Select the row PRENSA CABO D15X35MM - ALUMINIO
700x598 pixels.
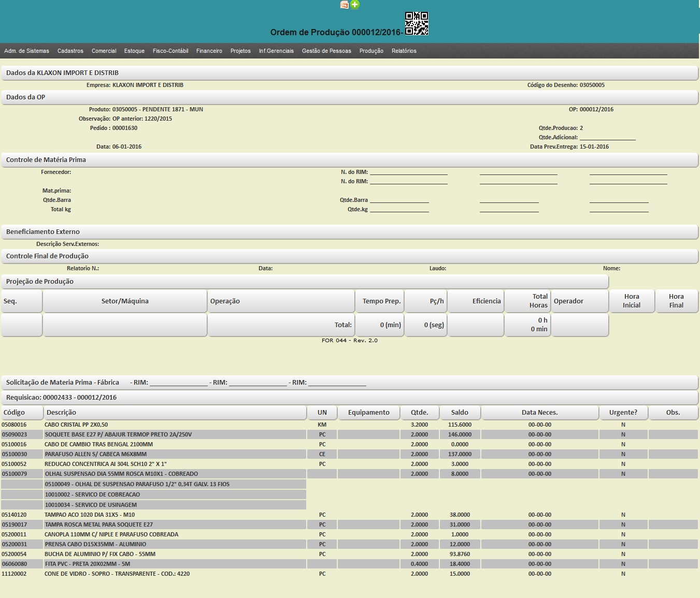350,544
